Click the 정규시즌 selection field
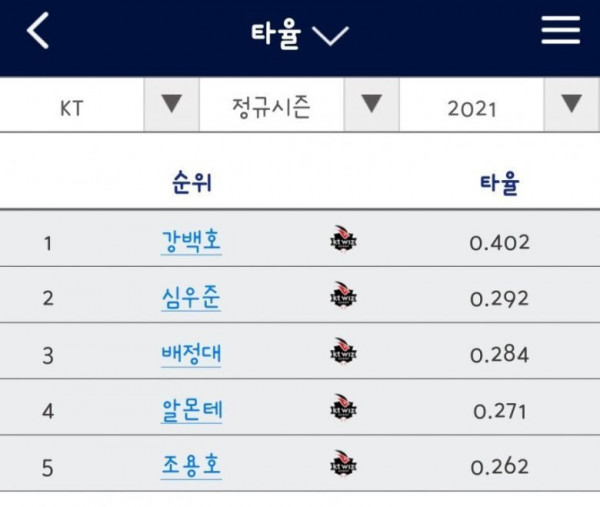Screen dimensions: 600x507 tap(271, 104)
